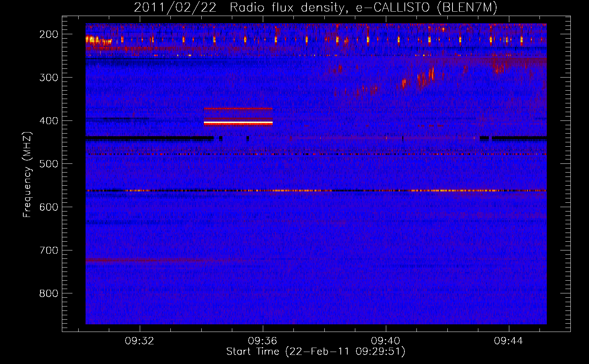Click the date "2011/02/22" in the title
The height and width of the screenshot is (364, 589).
(x=175, y=8)
